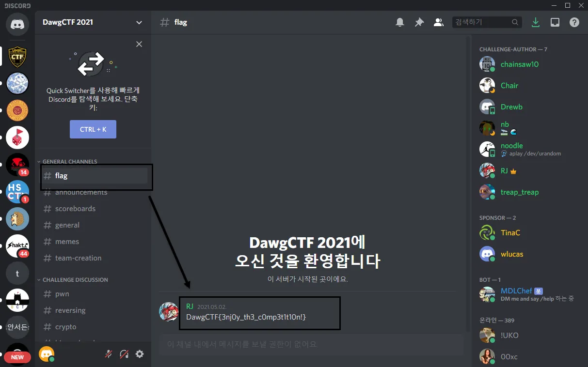Toggle headphone deafen
The image size is (588, 367).
[124, 354]
